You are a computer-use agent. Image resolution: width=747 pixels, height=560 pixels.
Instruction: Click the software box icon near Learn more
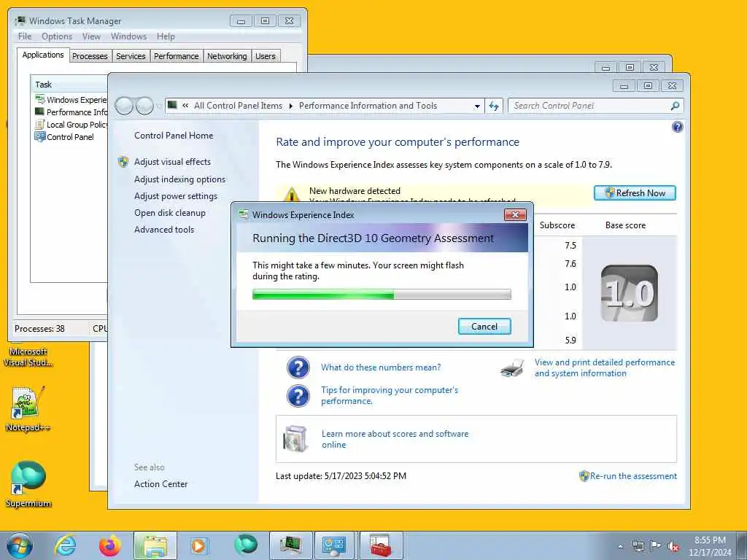click(x=296, y=438)
